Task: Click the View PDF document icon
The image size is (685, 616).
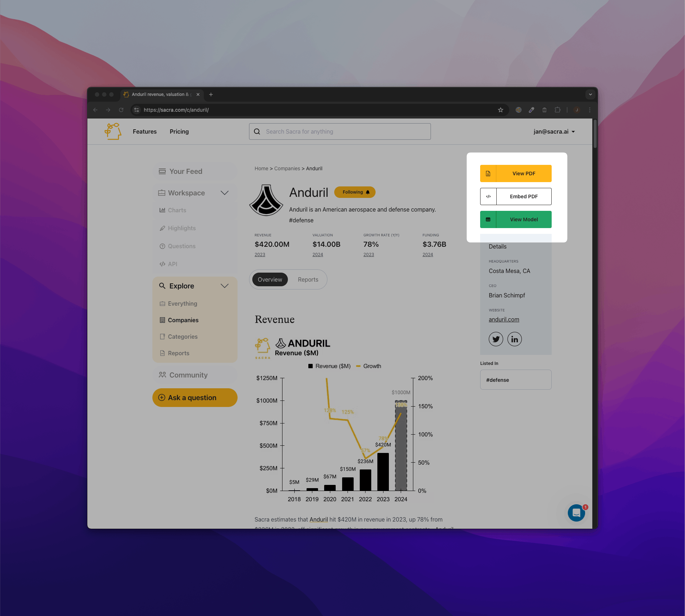Action: [x=488, y=173]
